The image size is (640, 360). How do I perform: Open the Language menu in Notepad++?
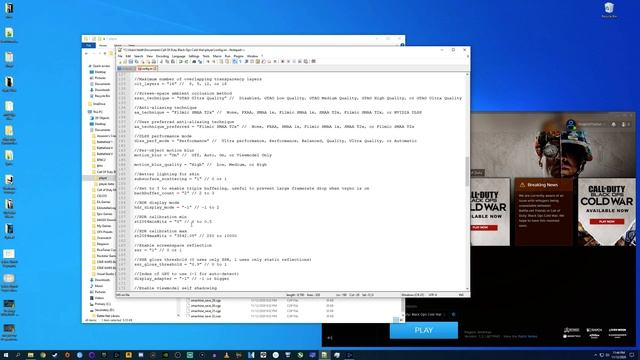point(178,56)
